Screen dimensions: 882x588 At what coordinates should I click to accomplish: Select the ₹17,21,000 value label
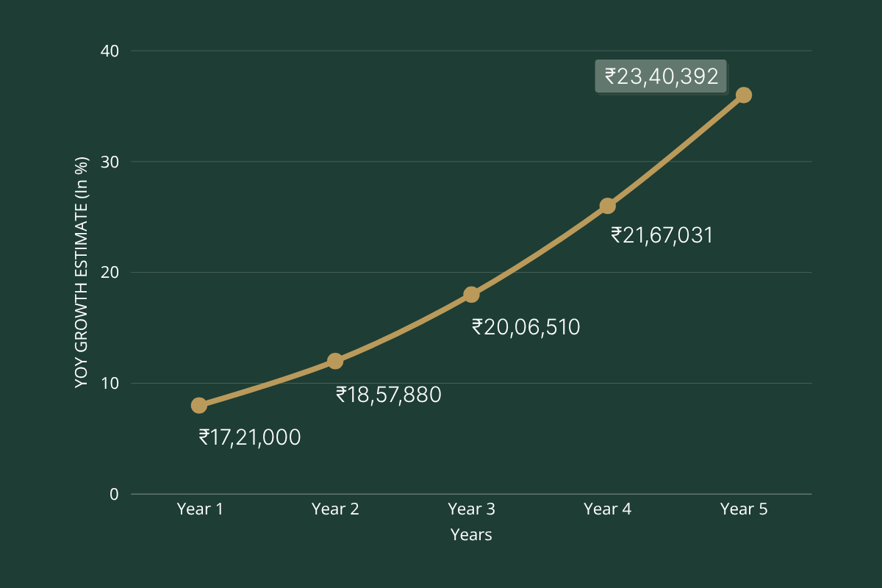[x=249, y=437]
